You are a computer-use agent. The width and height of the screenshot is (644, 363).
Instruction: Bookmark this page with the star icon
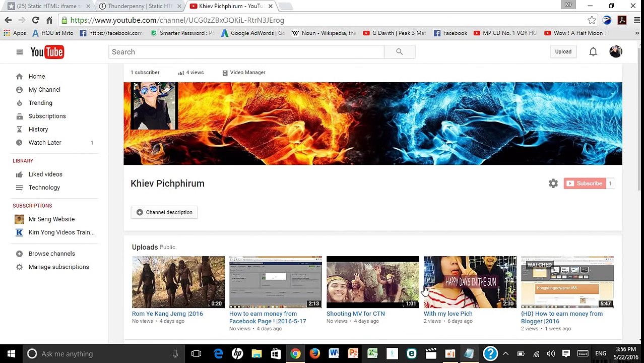(592, 20)
